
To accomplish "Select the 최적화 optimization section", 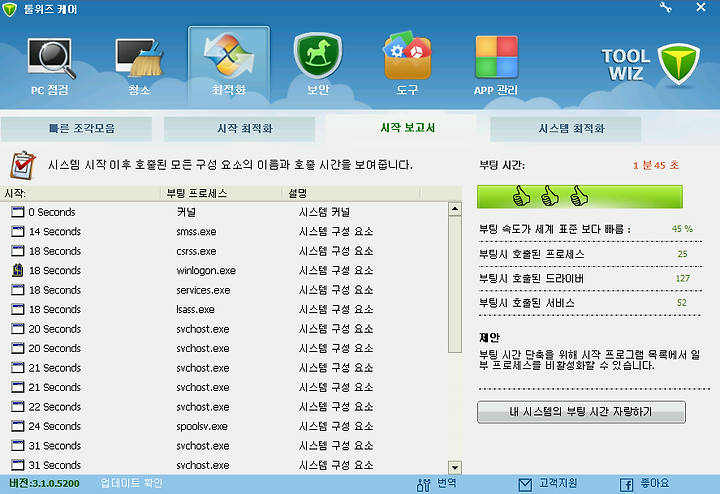I will [x=229, y=66].
